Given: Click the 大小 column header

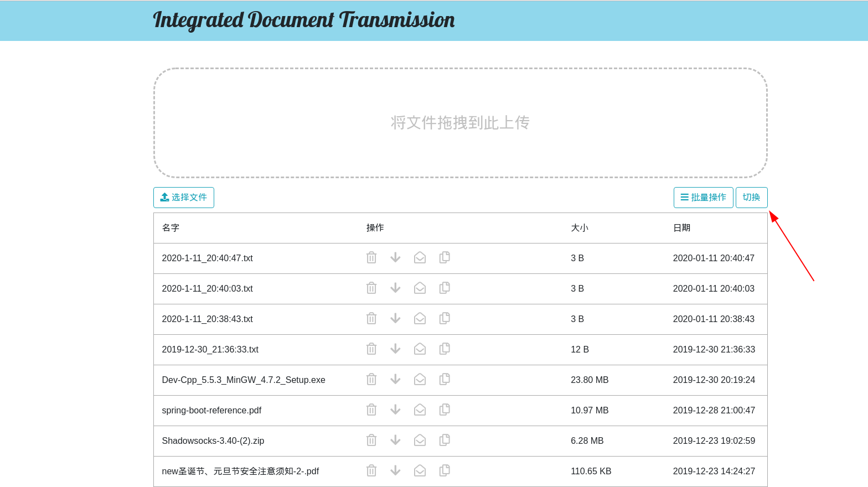Looking at the screenshot, I should 579,228.
